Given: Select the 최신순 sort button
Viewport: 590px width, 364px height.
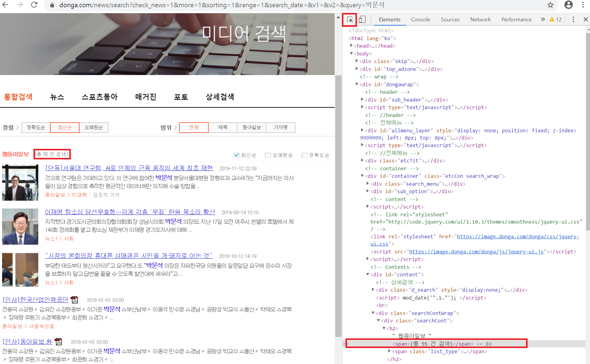Looking at the screenshot, I should tap(65, 127).
